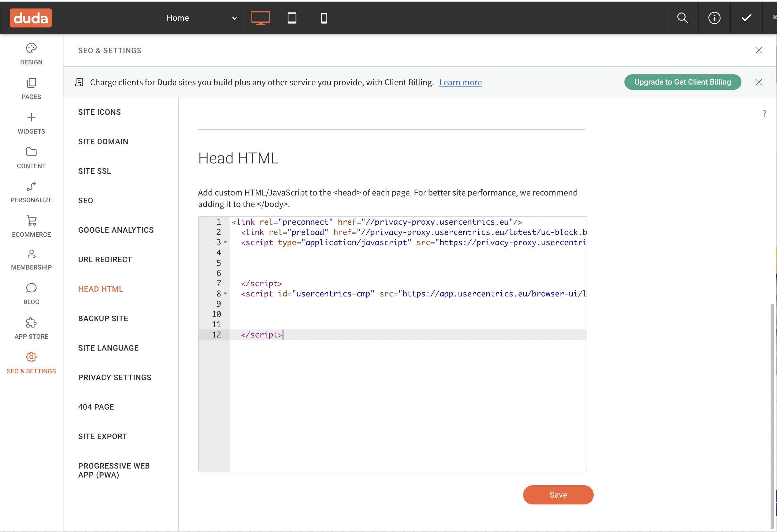This screenshot has width=777, height=532.
Task: Open the Google Analytics settings section
Action: click(x=116, y=230)
